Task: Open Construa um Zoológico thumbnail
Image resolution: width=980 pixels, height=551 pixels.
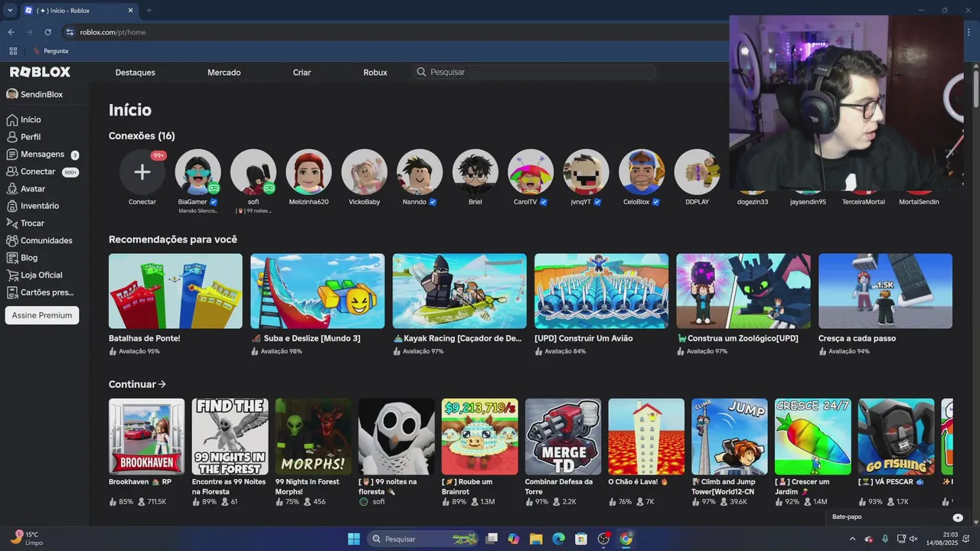Action: pos(743,291)
